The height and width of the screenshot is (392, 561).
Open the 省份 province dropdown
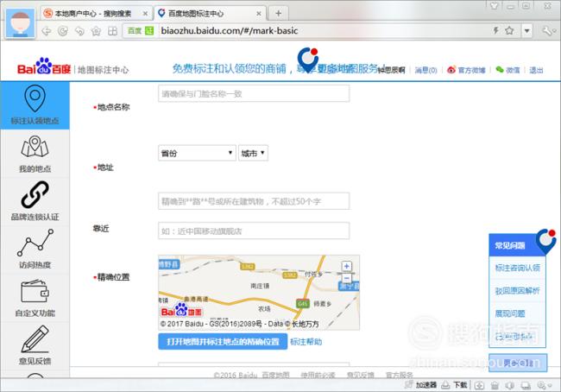pos(197,153)
